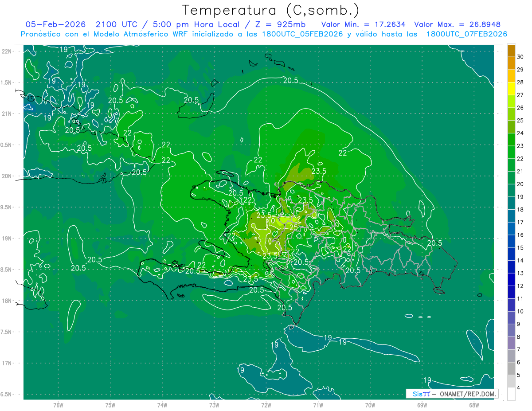The height and width of the screenshot is (411, 532).
Task: Click the "Valor Max. = 26.8948" value
Action: (x=457, y=24)
